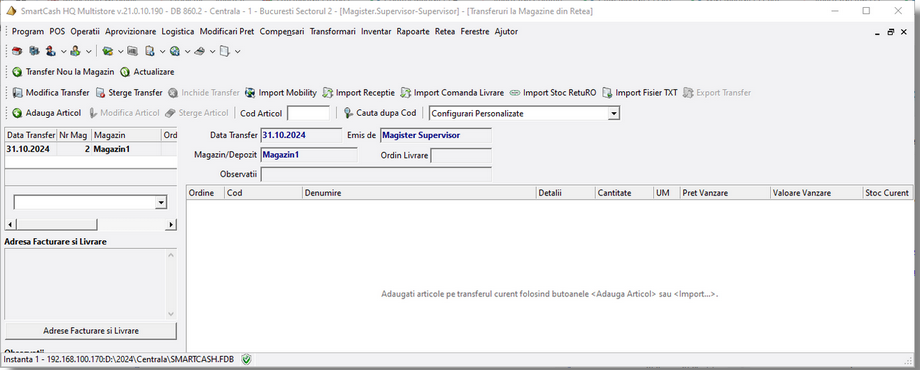Click the Pret Vanzare column header
The image size is (920, 370).
pyautogui.click(x=725, y=192)
